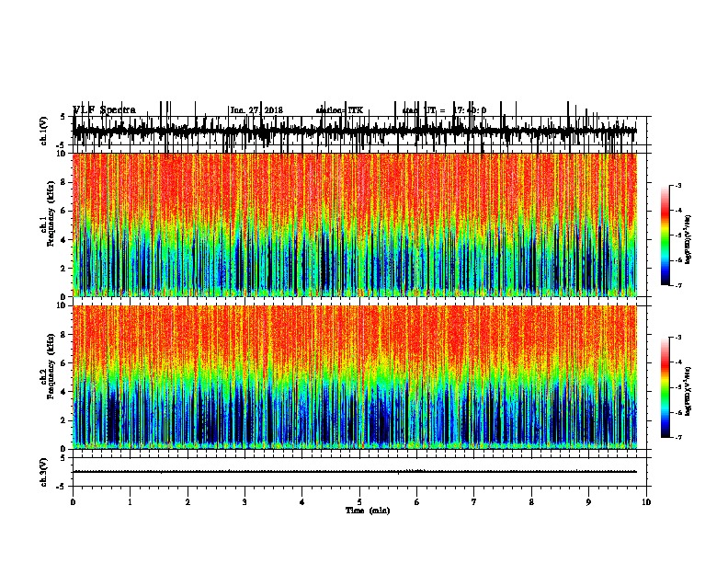Click time-axis tick label 8

click(531, 502)
